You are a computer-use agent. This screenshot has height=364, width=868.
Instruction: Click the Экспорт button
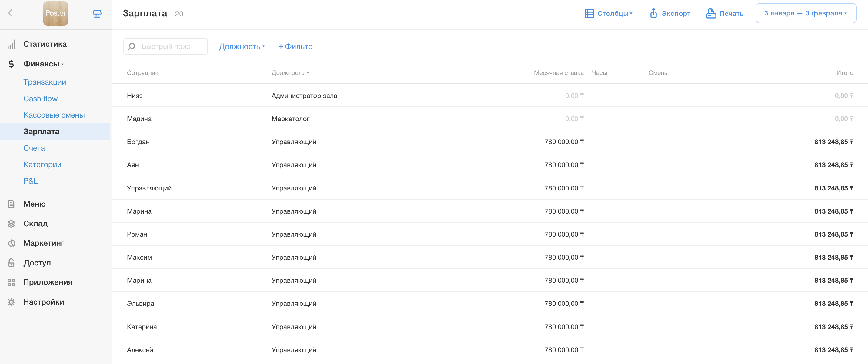670,13
